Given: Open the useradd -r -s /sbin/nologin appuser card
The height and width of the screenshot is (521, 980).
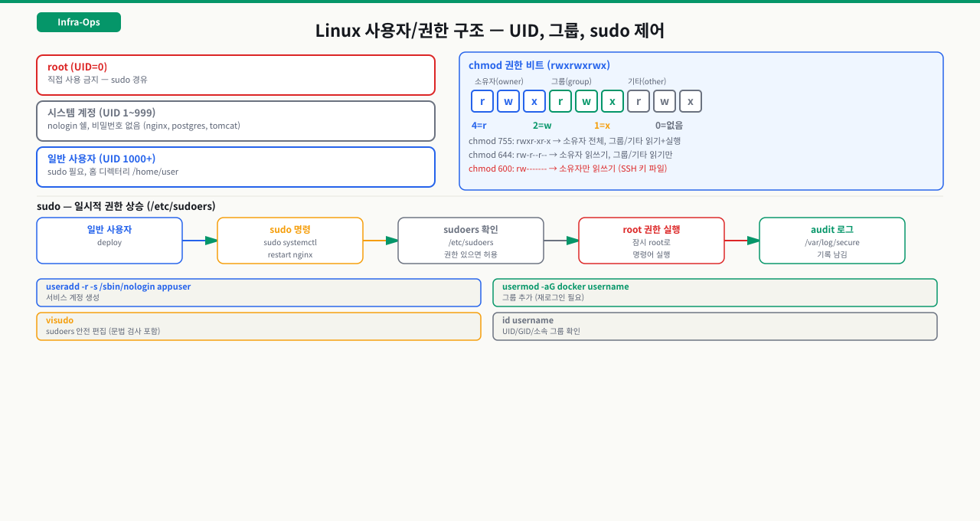Looking at the screenshot, I should pyautogui.click(x=259, y=293).
